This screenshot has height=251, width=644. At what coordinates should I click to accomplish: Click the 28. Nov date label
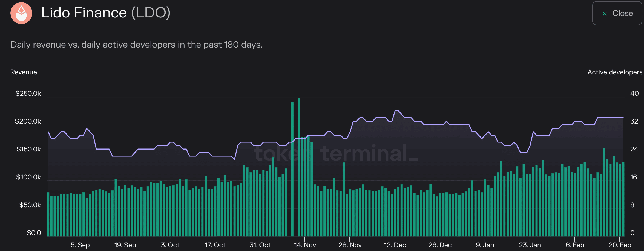pyautogui.click(x=350, y=245)
